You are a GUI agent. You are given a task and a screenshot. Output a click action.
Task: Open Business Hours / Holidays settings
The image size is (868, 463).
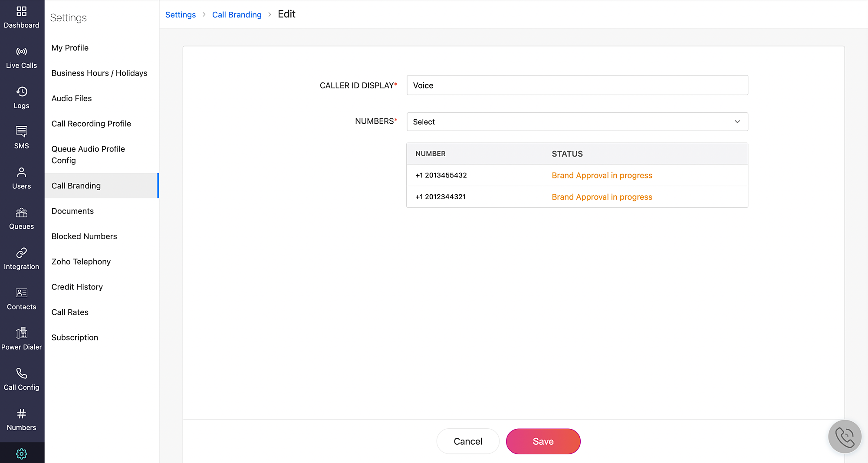tap(99, 73)
